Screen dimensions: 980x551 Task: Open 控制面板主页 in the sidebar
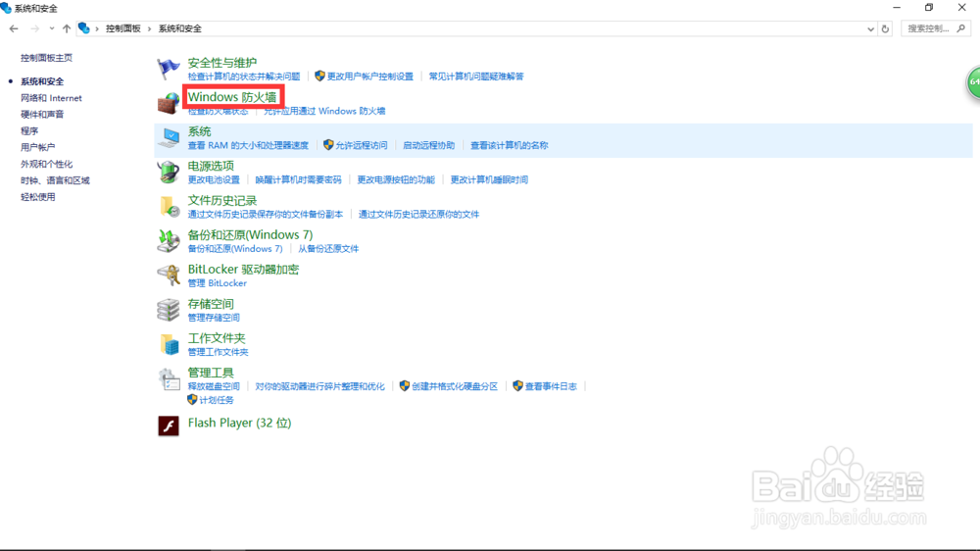point(46,58)
